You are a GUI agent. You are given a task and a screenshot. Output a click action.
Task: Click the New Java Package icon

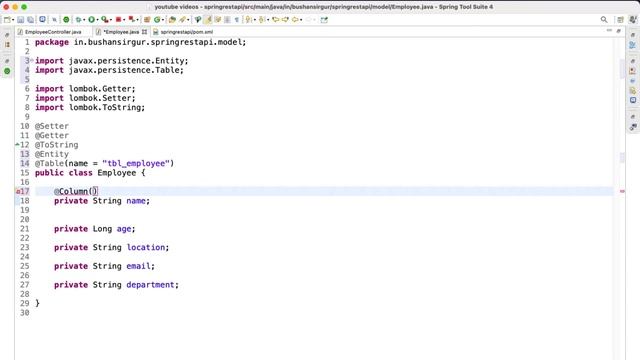click(147, 20)
